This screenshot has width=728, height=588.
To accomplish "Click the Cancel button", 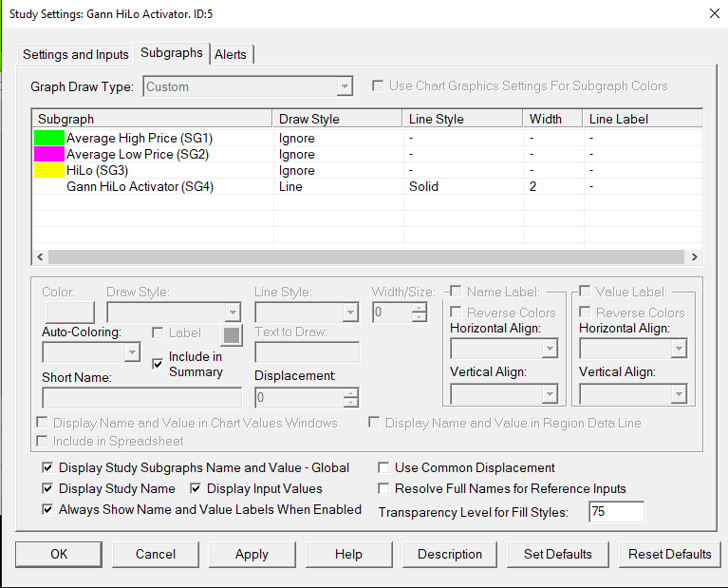I will (156, 554).
